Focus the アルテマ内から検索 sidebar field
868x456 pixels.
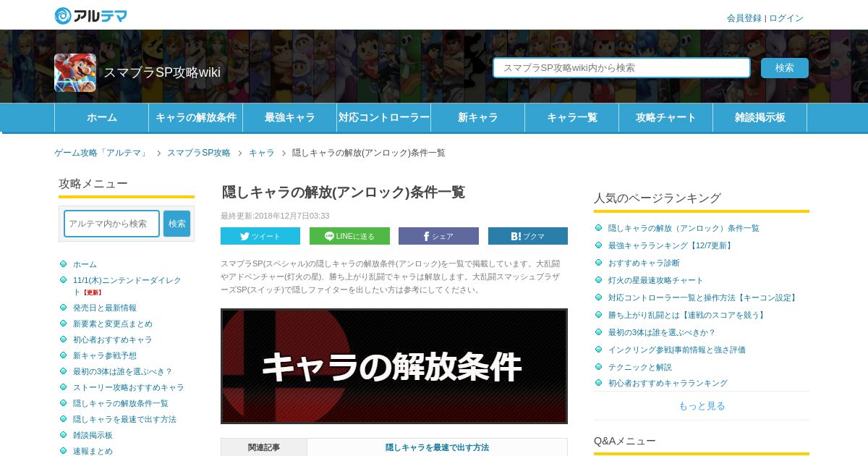pos(112,224)
